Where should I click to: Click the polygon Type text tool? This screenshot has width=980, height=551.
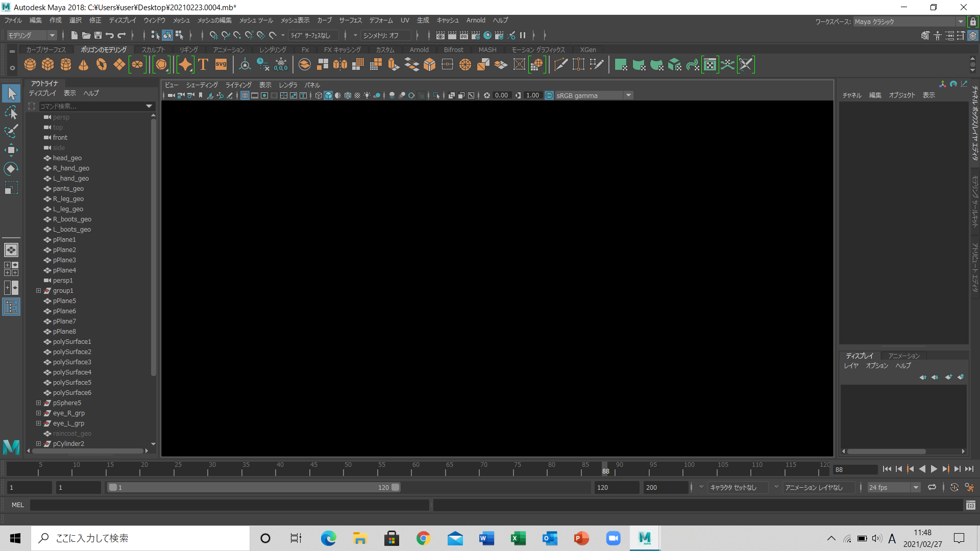203,65
